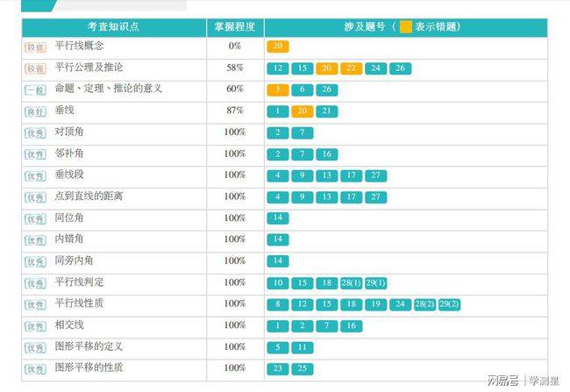Open the 同旁内角 knowledge point

(75, 260)
